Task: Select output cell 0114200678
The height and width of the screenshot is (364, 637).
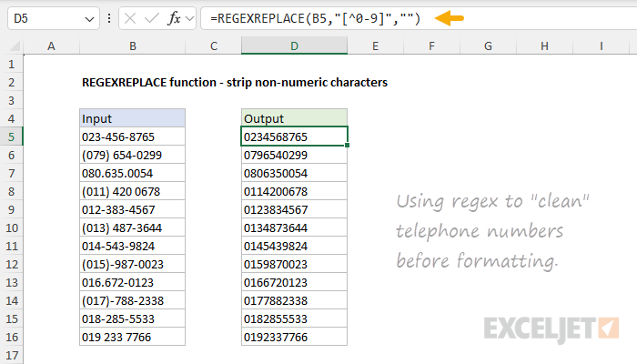Action: click(x=295, y=191)
